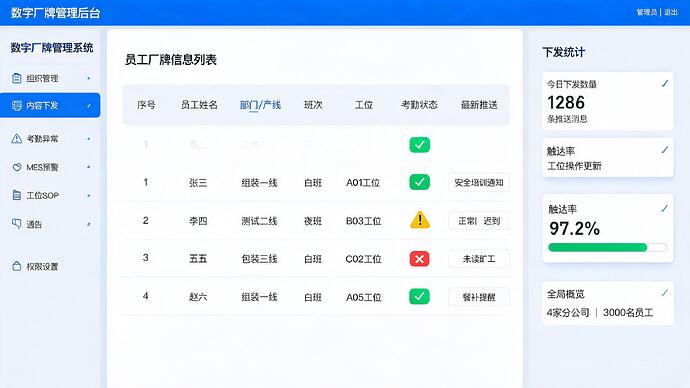Viewport: 690px width, 388px height.
Task: Click the 最新推送 column header
Action: point(479,105)
